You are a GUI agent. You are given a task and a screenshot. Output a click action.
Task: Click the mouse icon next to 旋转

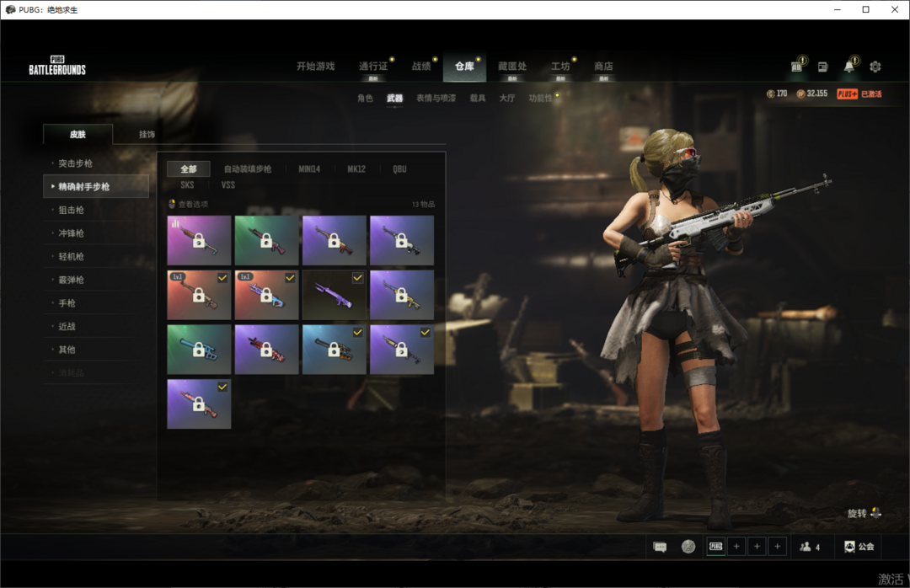875,512
